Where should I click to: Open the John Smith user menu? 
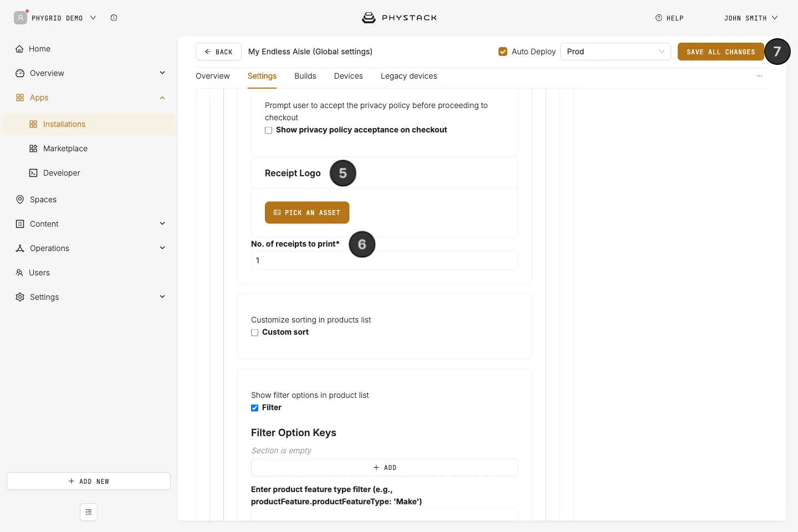pos(751,18)
